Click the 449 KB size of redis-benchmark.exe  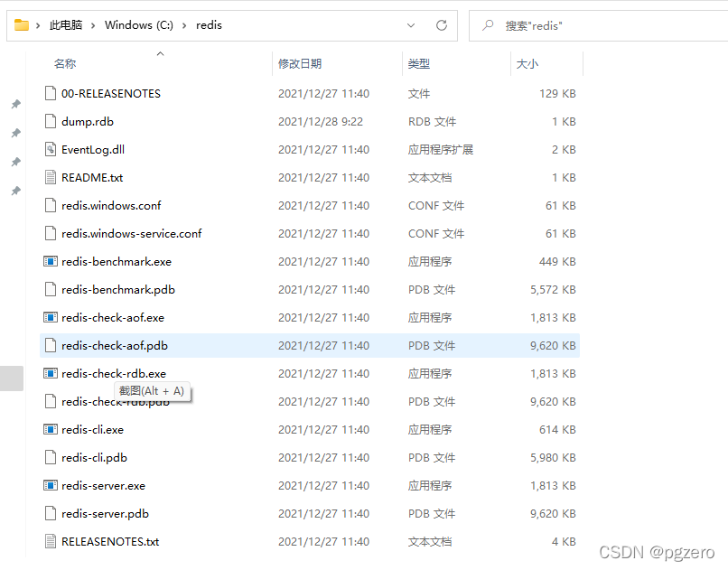coord(557,261)
